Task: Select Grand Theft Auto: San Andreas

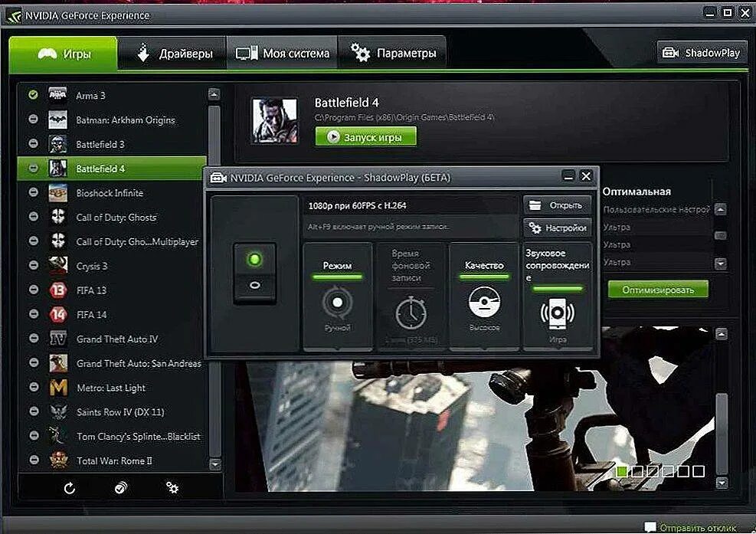Action: click(114, 363)
